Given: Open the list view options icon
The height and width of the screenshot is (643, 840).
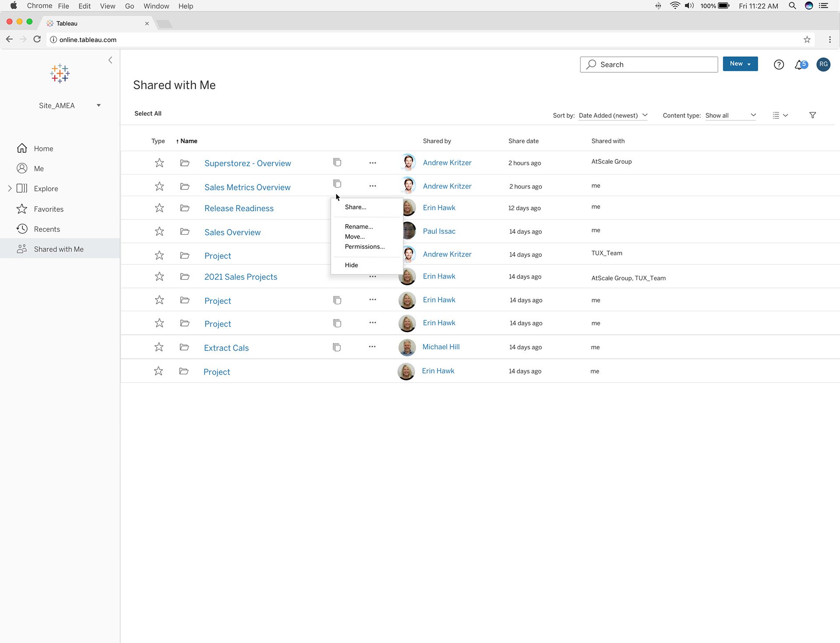Looking at the screenshot, I should pos(780,115).
